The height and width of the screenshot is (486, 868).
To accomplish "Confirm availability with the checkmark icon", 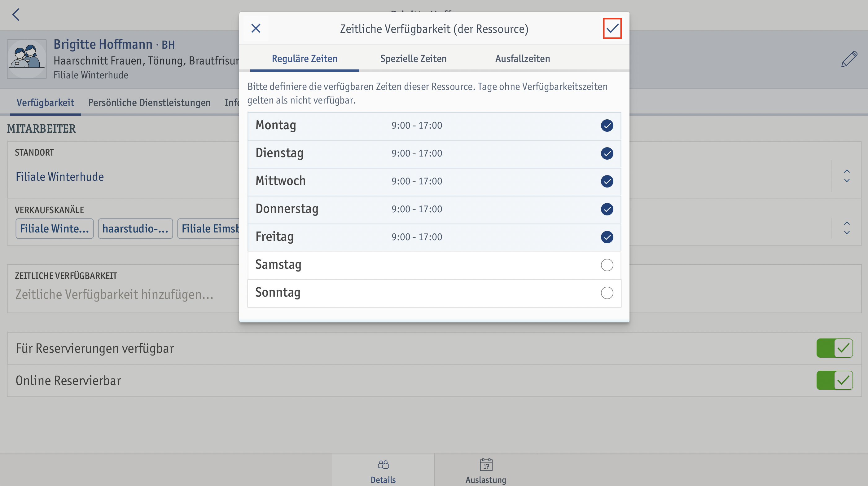I will pyautogui.click(x=612, y=28).
